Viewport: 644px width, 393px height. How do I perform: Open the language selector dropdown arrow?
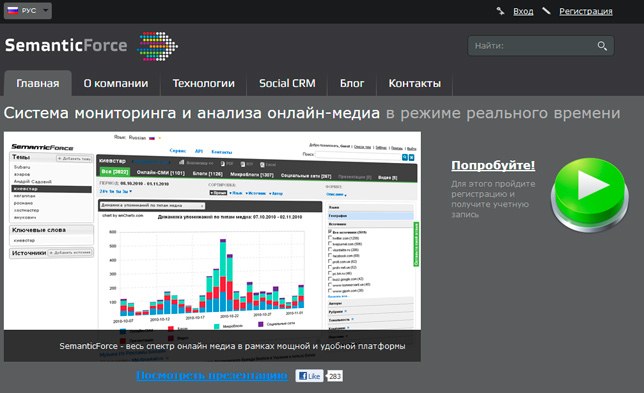[x=46, y=10]
